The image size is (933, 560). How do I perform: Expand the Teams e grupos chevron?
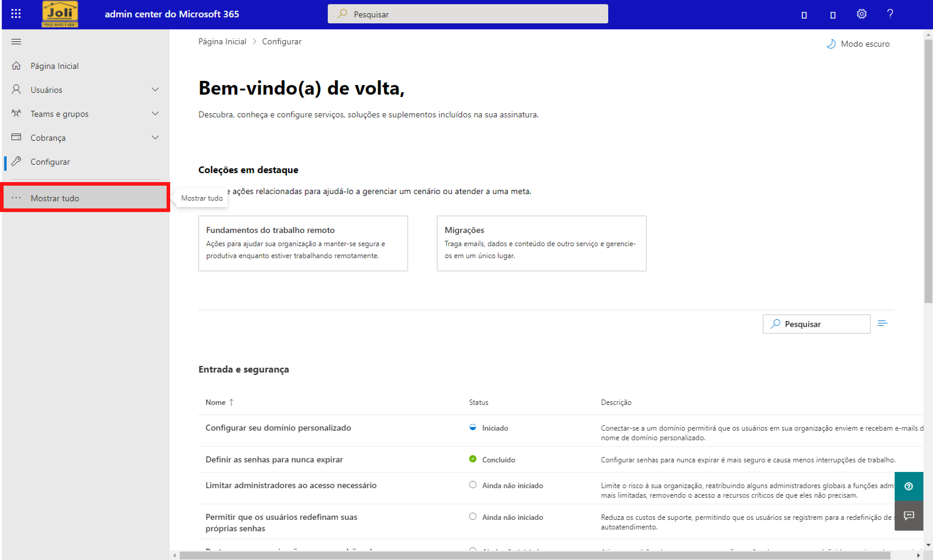point(155,113)
